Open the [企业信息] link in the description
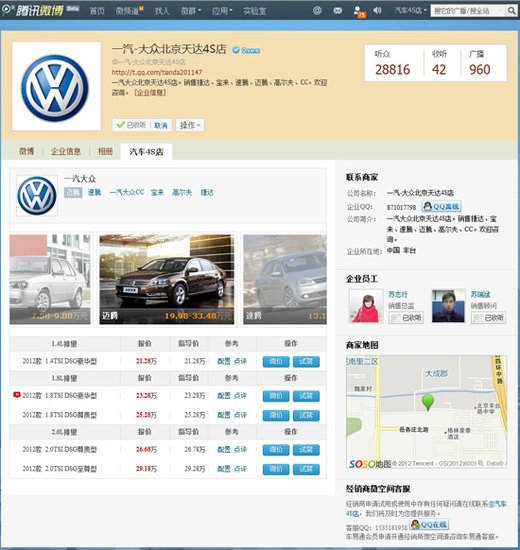The width and height of the screenshot is (520, 550). [x=150, y=93]
